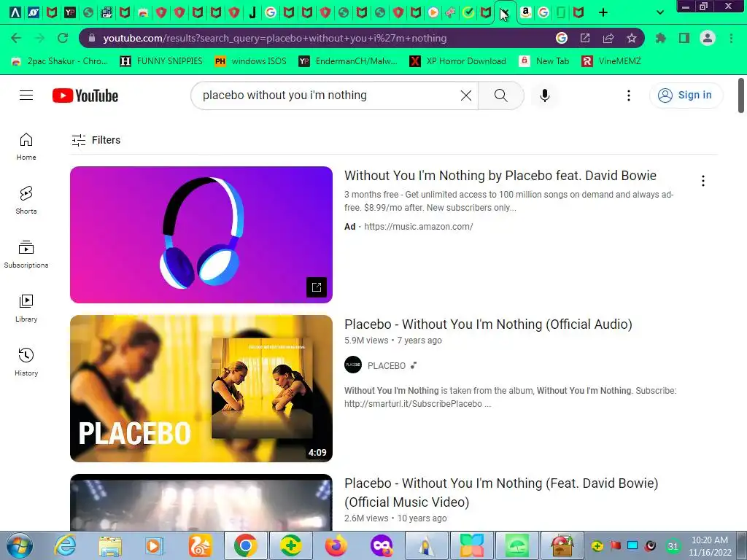The height and width of the screenshot is (560, 747).
Task: Switch to the Amazon tab
Action: pyautogui.click(x=525, y=12)
